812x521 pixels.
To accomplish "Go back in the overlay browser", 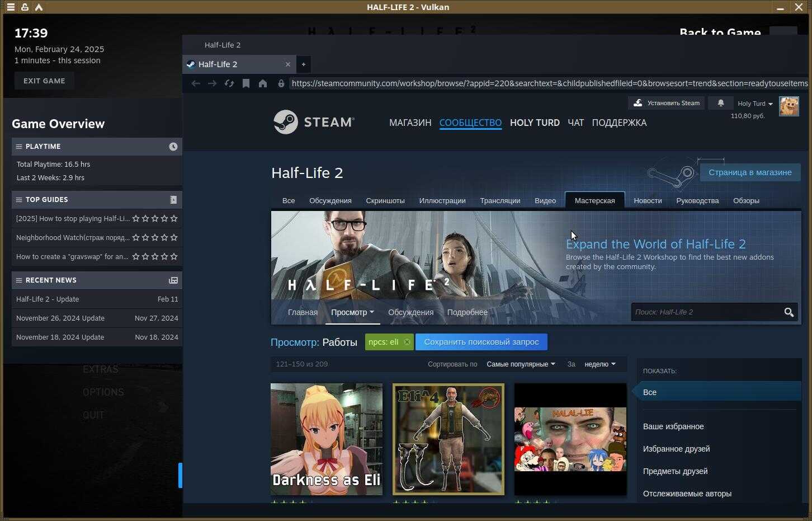I will click(x=196, y=83).
